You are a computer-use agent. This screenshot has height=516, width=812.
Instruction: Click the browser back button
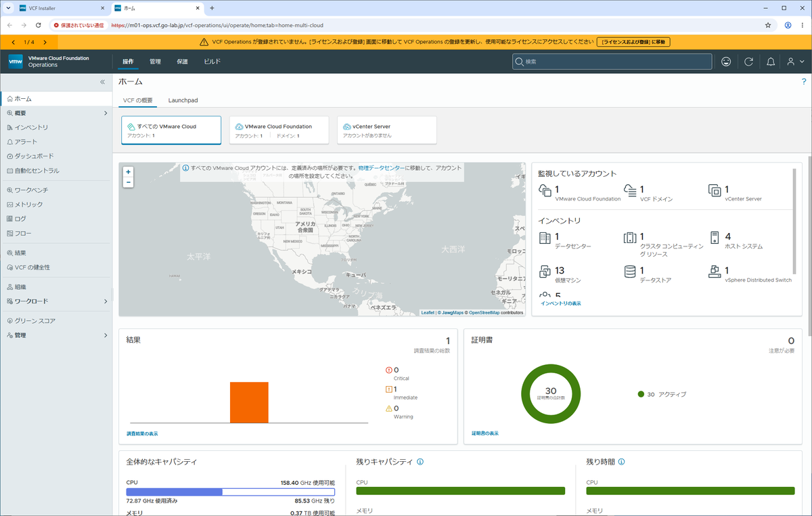pos(9,25)
